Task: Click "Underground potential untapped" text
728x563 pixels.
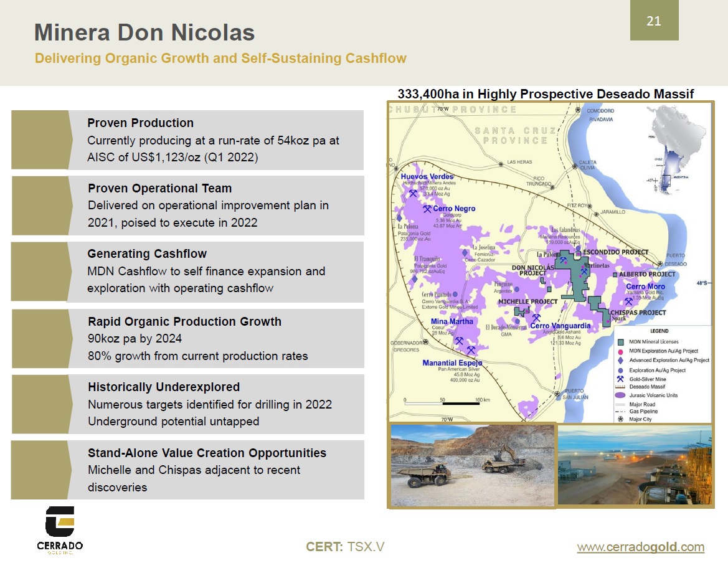Action: pos(174,422)
